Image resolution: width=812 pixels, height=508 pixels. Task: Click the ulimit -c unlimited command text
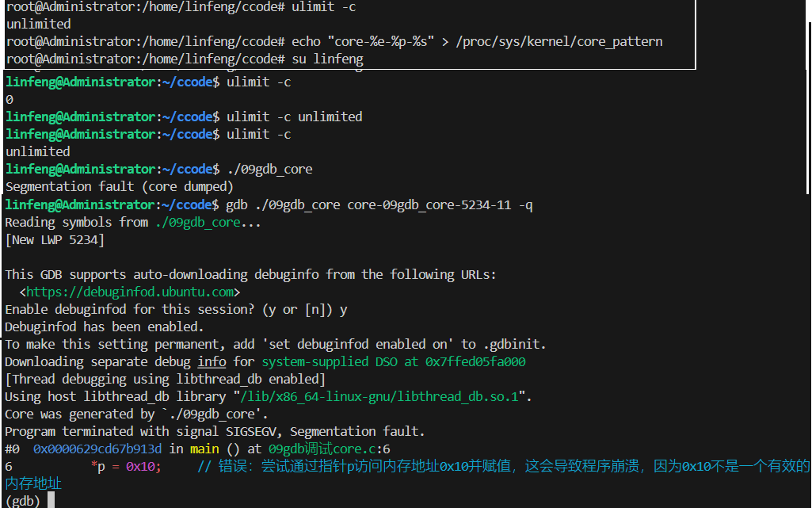pos(294,116)
